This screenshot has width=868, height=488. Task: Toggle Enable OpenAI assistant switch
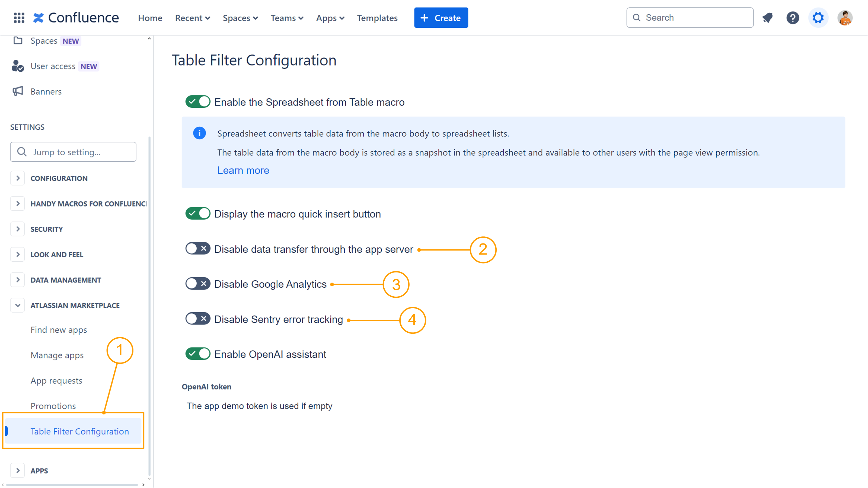tap(198, 354)
